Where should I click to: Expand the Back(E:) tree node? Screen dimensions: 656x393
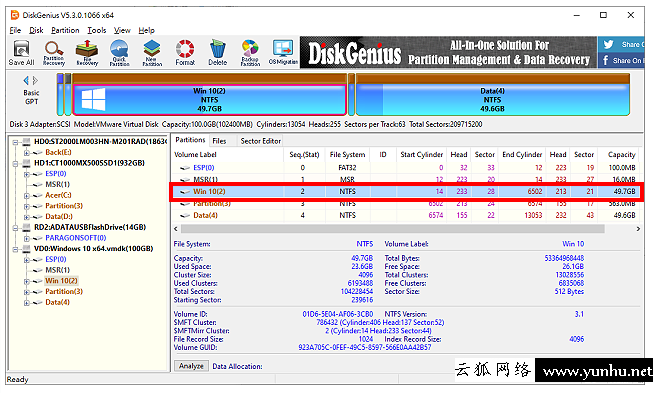tap(26, 152)
